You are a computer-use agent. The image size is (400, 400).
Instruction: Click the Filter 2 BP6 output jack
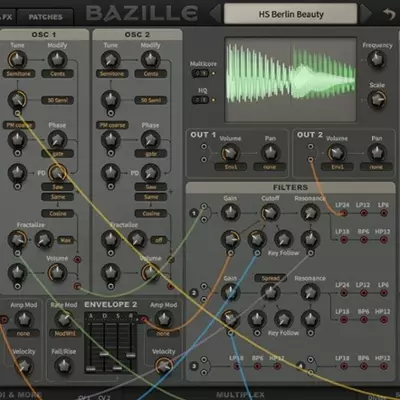click(364, 319)
